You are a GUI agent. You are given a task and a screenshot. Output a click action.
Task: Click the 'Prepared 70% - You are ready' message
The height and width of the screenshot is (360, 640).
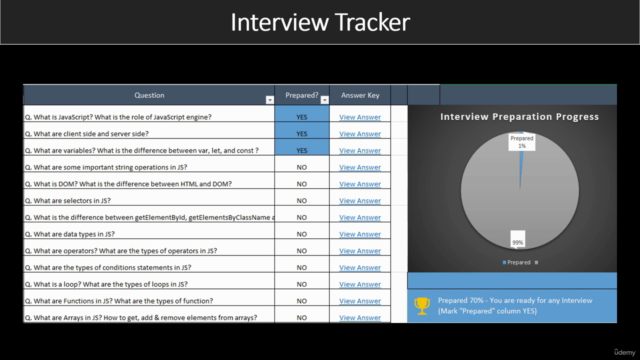pyautogui.click(x=515, y=306)
